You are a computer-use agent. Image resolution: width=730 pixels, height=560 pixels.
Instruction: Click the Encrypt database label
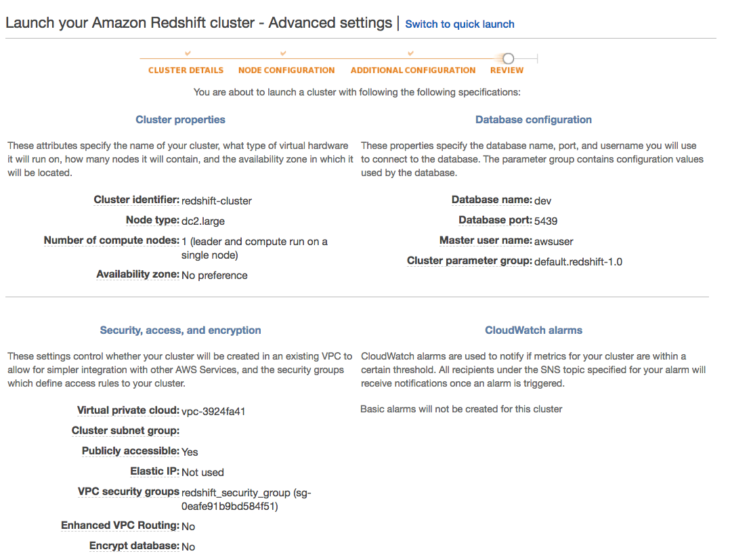pos(134,546)
